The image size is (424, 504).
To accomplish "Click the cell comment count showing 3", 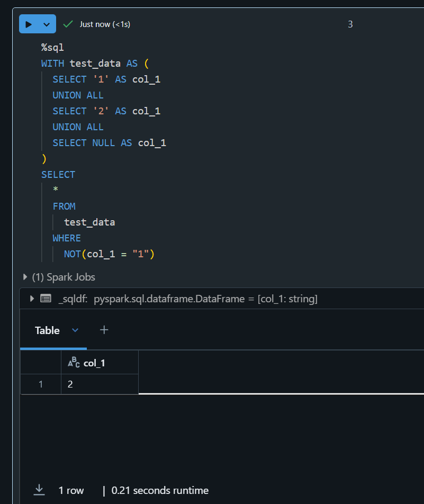I will coord(350,24).
